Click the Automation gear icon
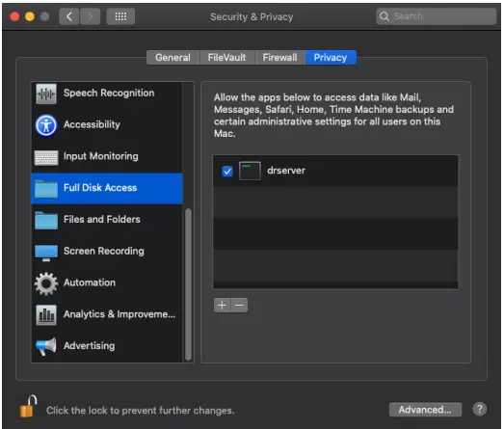This screenshot has height=429, width=504. [46, 283]
